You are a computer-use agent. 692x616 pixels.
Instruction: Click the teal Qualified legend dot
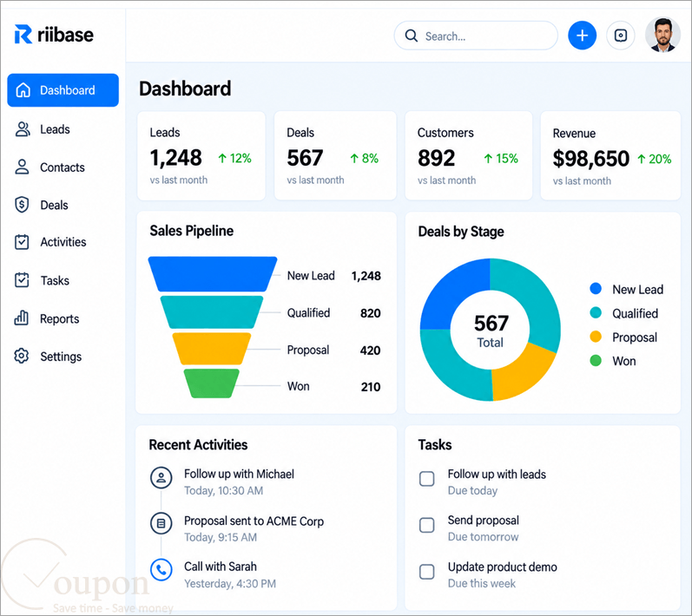pos(596,312)
